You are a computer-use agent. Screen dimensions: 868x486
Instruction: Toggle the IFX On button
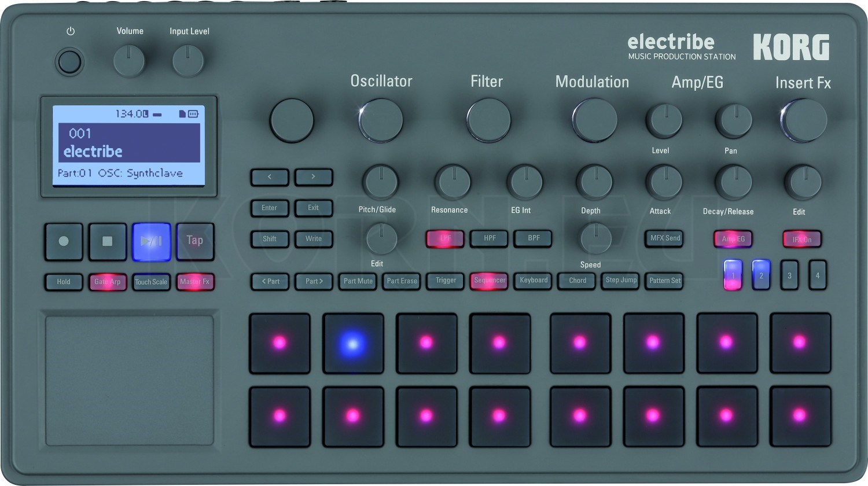tap(802, 239)
